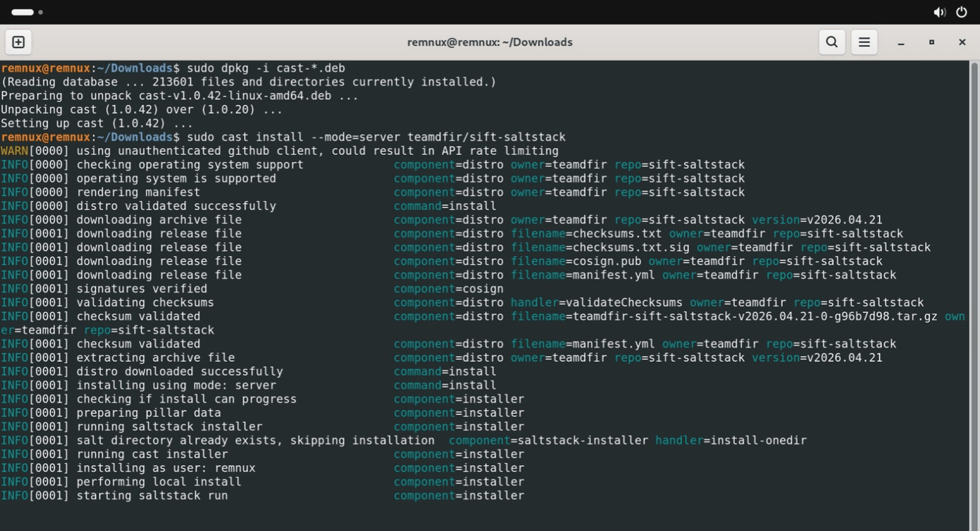Click the 'sudo dpkg -i cast-*.deb' command

[265, 68]
